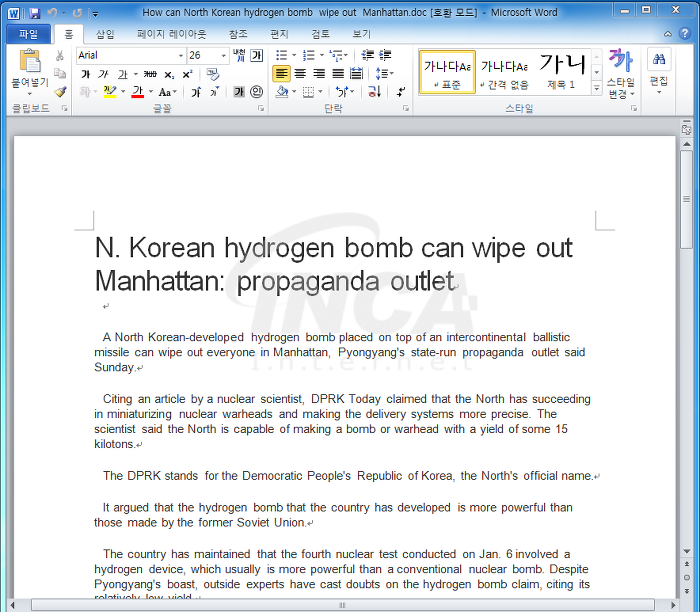The image size is (700, 612).
Task: Expand the styles gallery more arrow
Action: pos(597,88)
